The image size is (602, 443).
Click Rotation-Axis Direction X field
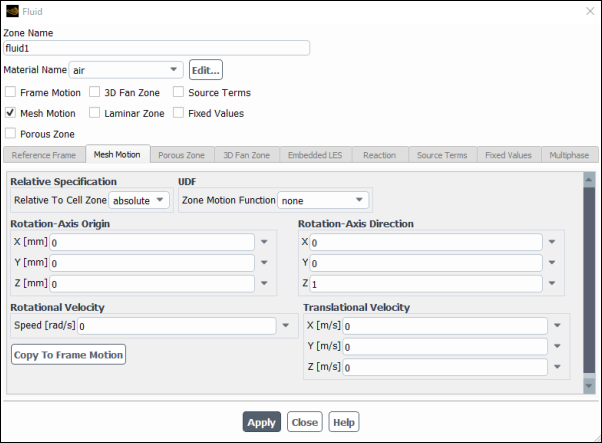[x=426, y=242]
